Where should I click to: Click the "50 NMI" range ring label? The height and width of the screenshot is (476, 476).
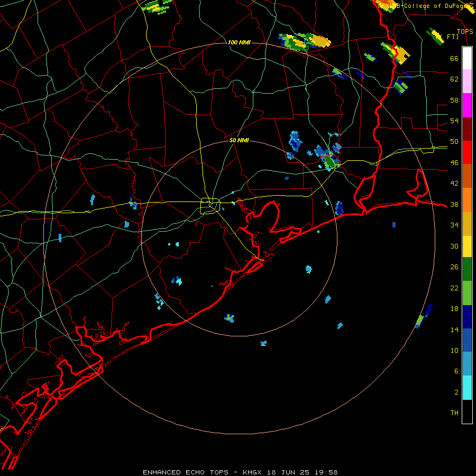pyautogui.click(x=239, y=140)
